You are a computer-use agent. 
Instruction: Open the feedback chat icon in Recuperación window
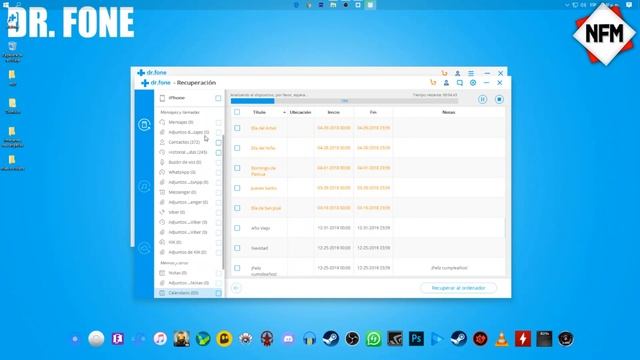click(x=460, y=82)
